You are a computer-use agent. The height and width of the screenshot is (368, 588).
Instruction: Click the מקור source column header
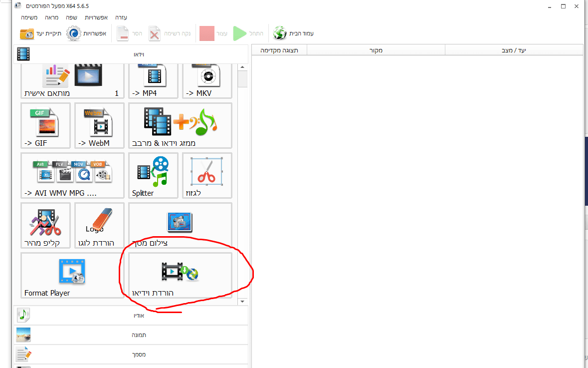(x=376, y=50)
